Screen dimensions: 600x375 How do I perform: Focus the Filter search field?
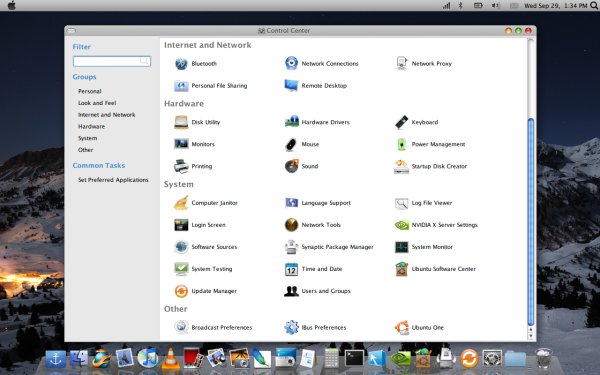[x=112, y=61]
